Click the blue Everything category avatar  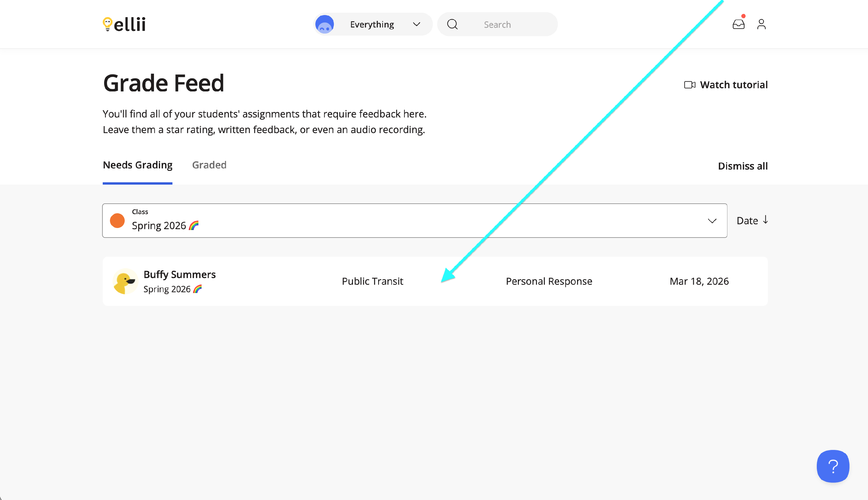[x=324, y=24]
